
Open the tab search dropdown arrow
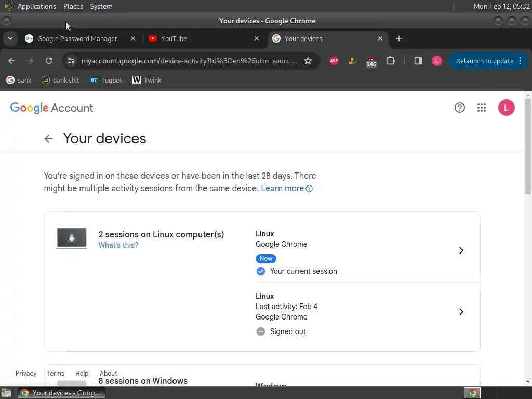[10, 38]
